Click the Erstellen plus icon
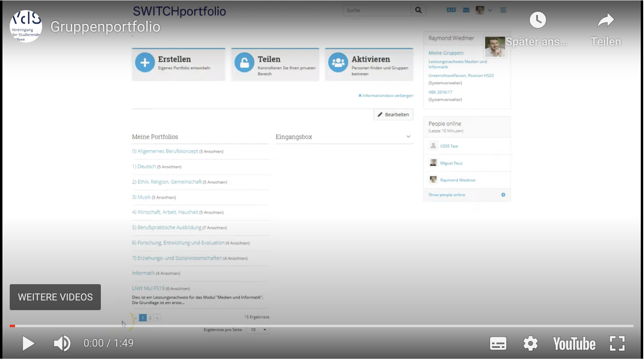Image resolution: width=644 pixels, height=360 pixels. [145, 62]
